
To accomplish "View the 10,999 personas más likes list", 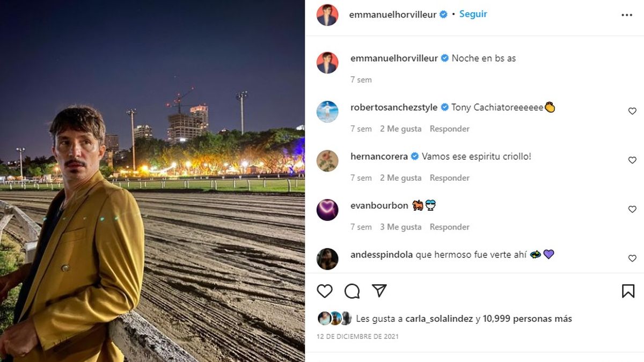I will tap(528, 319).
